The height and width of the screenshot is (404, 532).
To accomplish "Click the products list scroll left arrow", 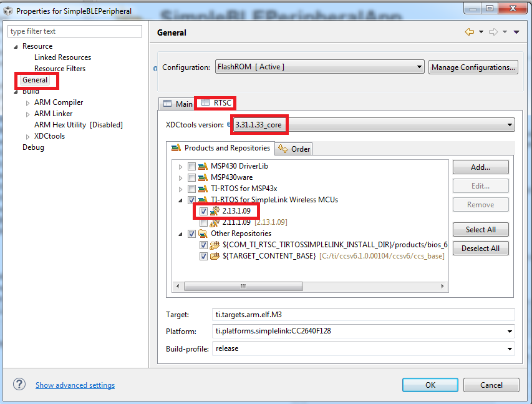I will pos(178,286).
